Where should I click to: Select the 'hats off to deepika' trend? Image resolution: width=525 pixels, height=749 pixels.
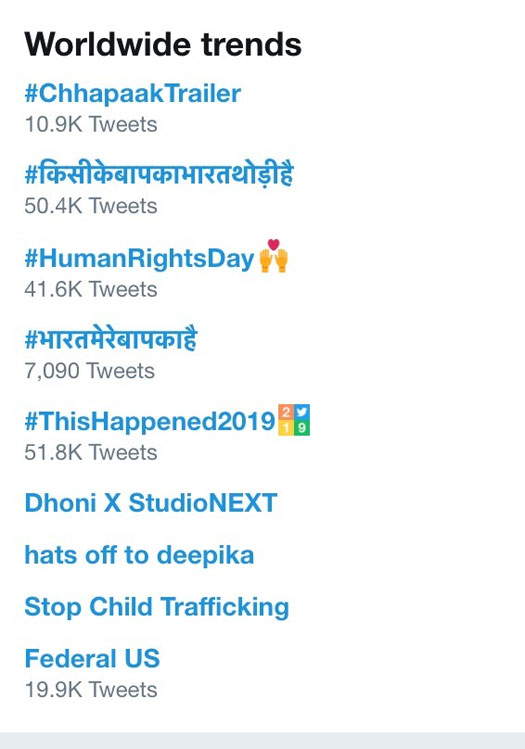(x=139, y=555)
